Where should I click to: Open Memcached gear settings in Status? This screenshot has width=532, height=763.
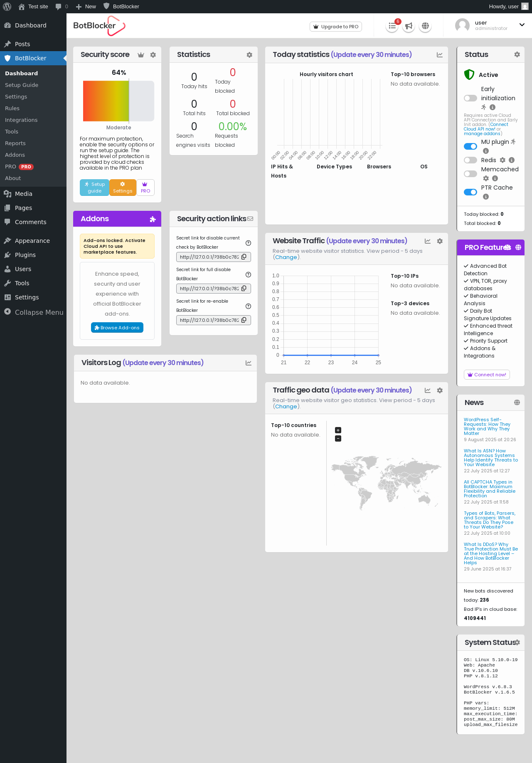(486, 178)
